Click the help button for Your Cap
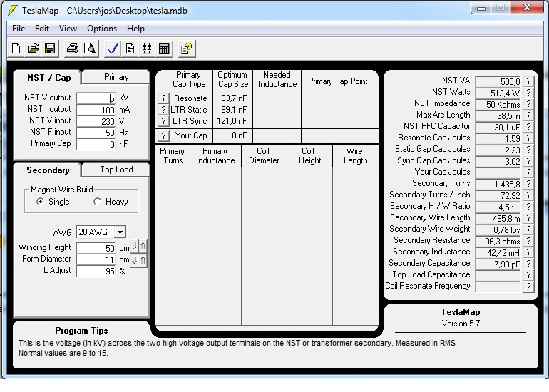 pos(163,136)
